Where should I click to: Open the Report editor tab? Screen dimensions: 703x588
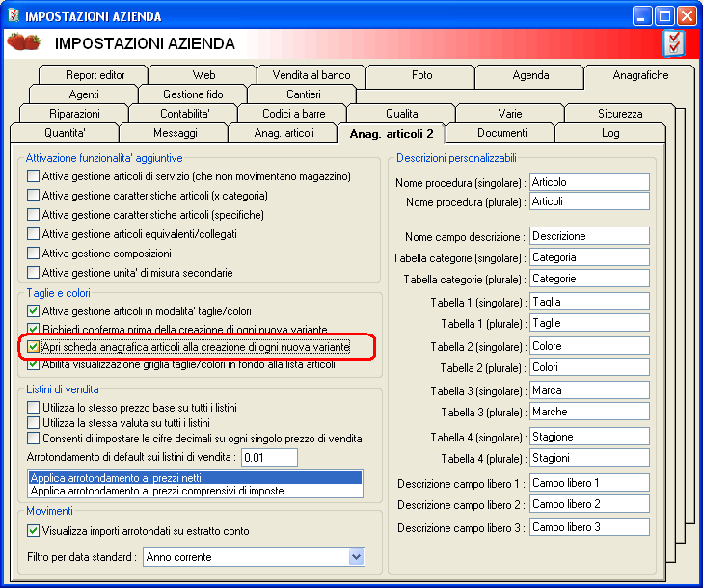point(95,75)
